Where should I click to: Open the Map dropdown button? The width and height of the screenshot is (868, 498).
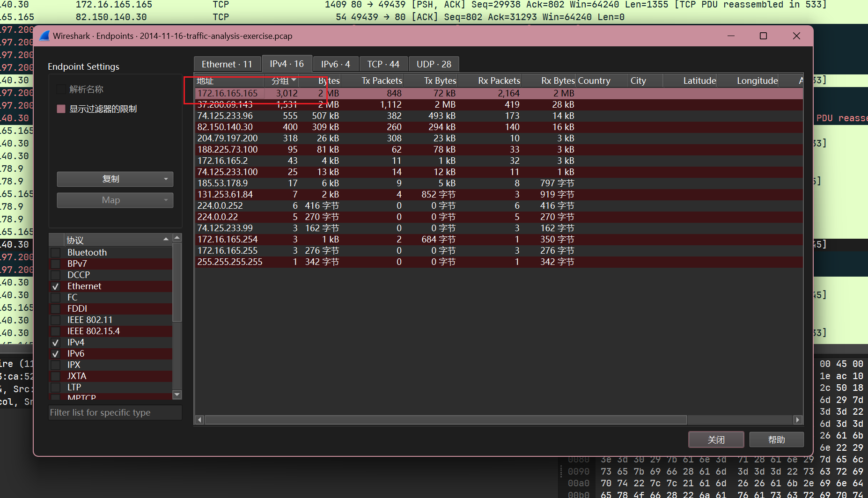(x=115, y=200)
